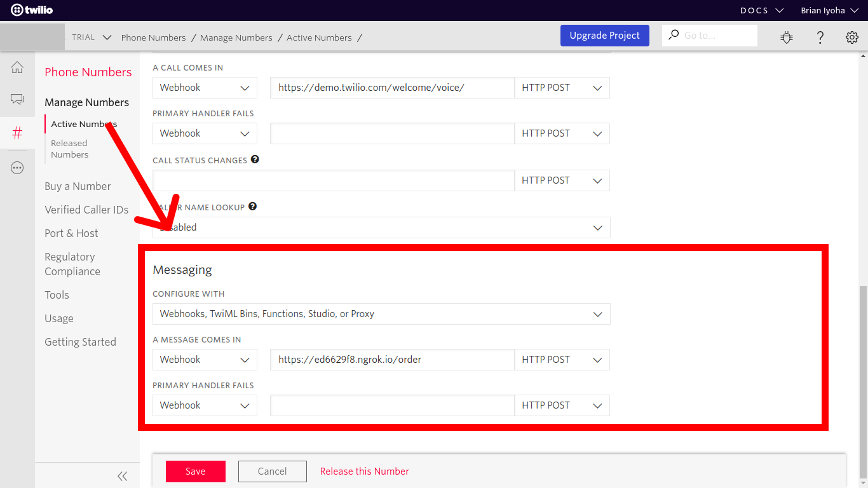
Task: Open voice Primary Handler Fails Webhook dropdown
Action: click(x=205, y=133)
